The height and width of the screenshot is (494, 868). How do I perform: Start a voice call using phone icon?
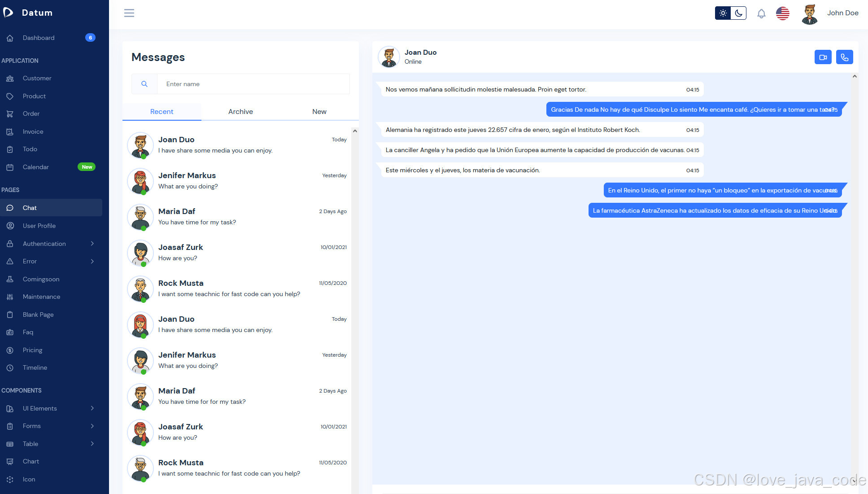(844, 57)
